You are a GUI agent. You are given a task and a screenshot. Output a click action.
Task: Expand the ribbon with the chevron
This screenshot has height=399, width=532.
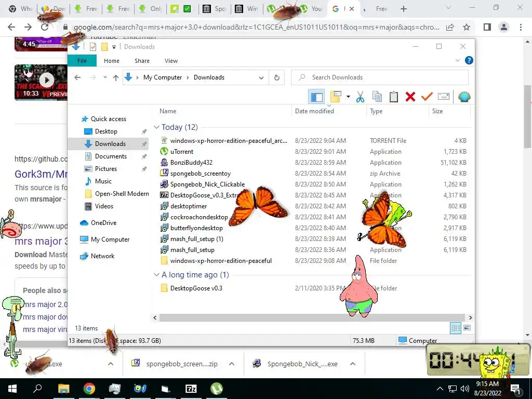(x=457, y=60)
